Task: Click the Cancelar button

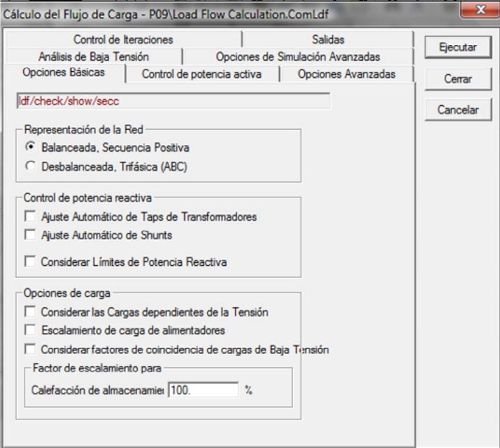Action: click(452, 109)
